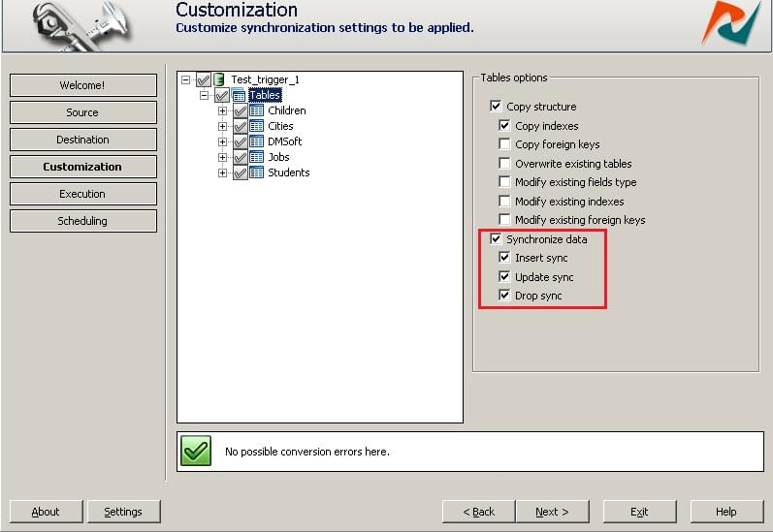Uncheck the Children table checkbox
Screen dimensions: 773x532
(x=241, y=110)
